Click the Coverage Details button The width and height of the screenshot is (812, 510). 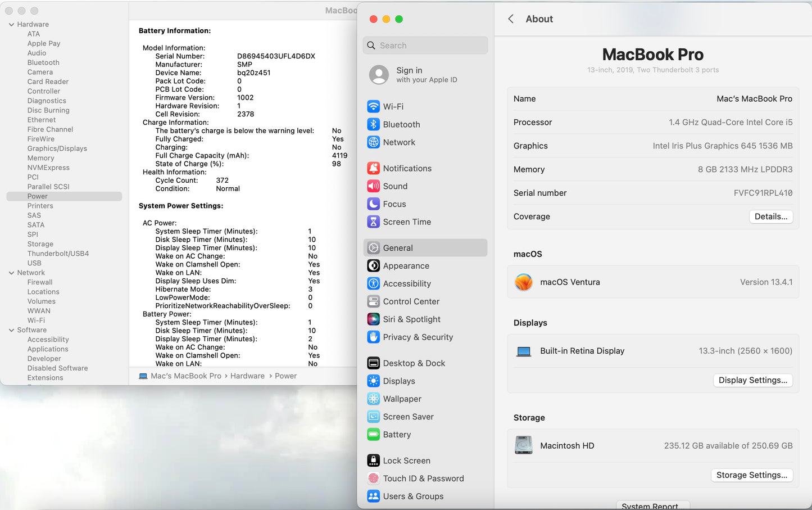point(771,216)
